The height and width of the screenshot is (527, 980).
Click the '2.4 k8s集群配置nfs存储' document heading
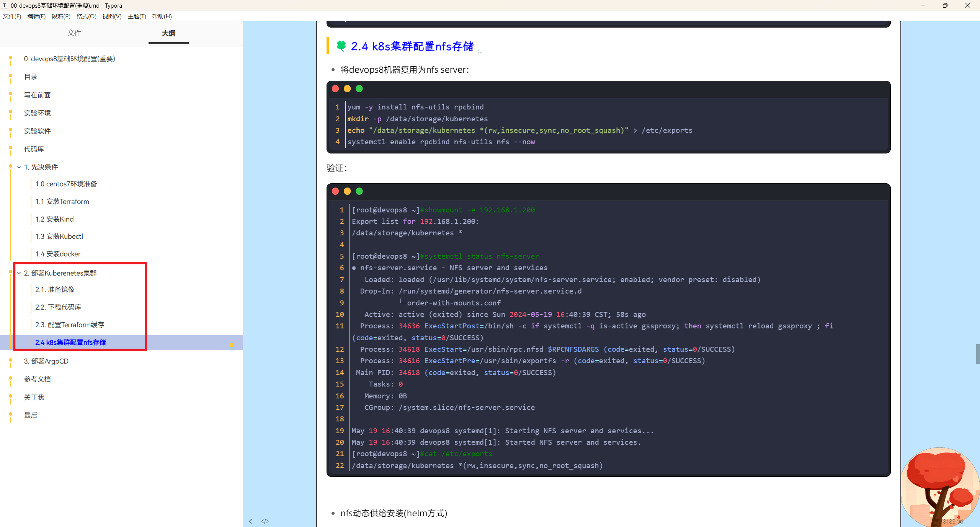tap(412, 47)
